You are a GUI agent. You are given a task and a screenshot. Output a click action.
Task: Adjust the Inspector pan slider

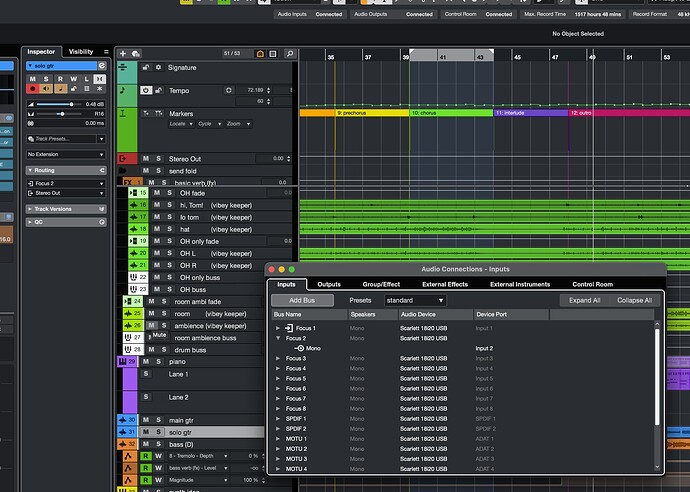pyautogui.click(x=59, y=114)
